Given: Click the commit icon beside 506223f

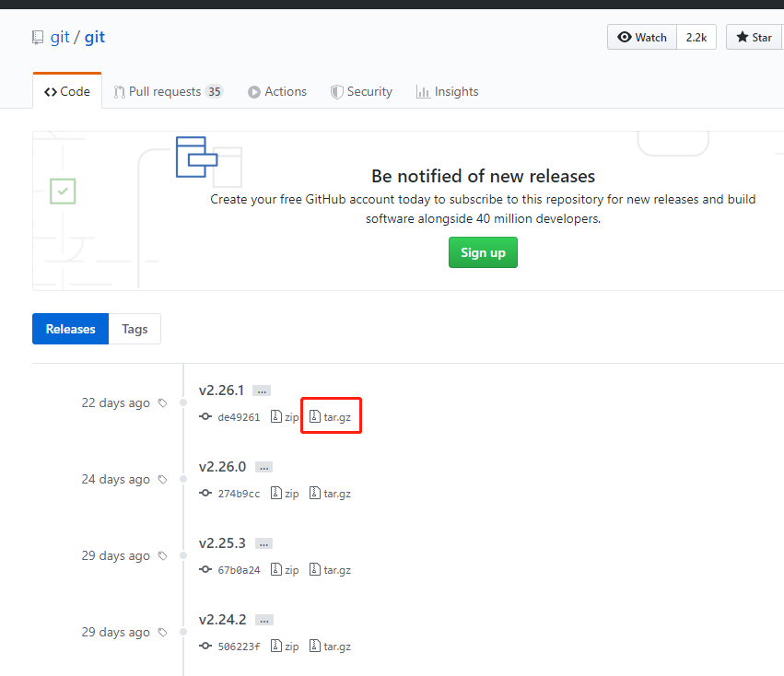Looking at the screenshot, I should click(205, 646).
